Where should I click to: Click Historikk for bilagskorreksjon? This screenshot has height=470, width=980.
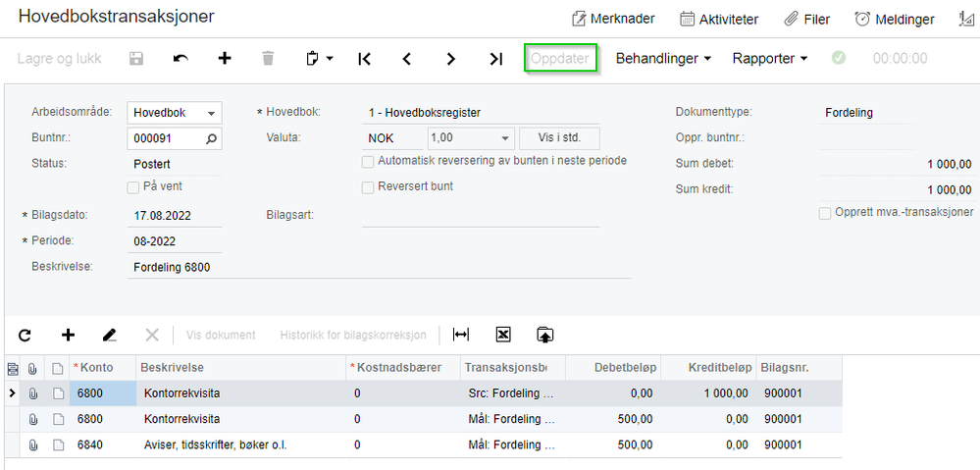[x=353, y=335]
